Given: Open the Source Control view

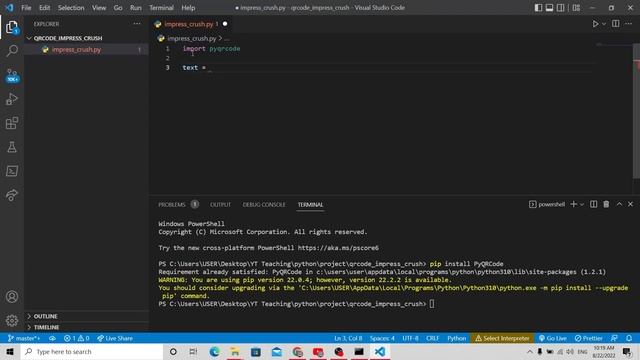Looking at the screenshot, I should (12, 75).
